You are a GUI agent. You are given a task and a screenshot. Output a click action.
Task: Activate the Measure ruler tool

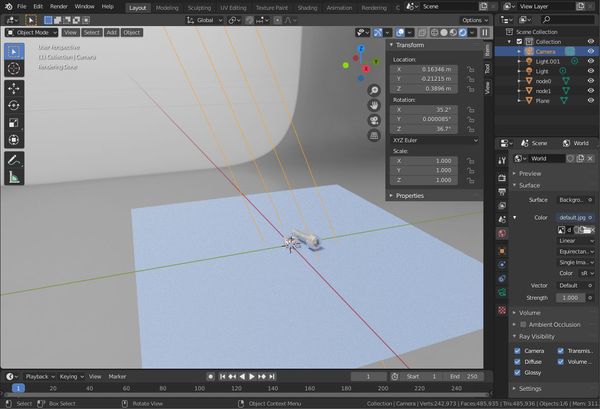14,177
